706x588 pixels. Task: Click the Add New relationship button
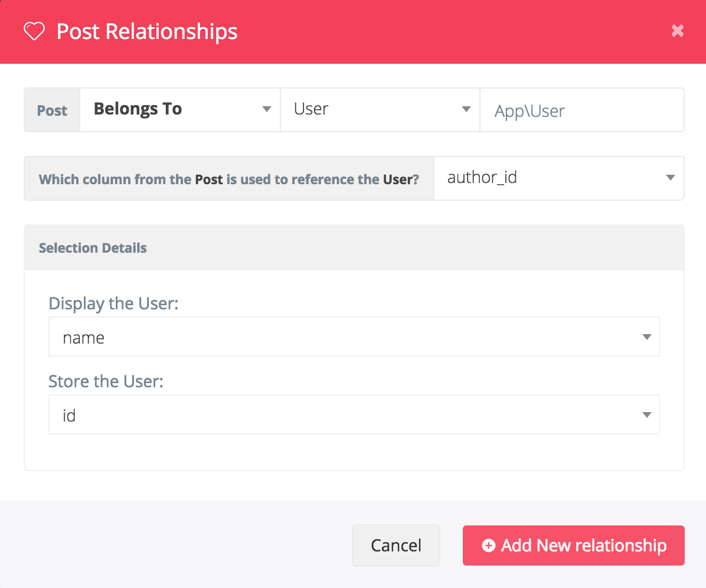click(573, 545)
